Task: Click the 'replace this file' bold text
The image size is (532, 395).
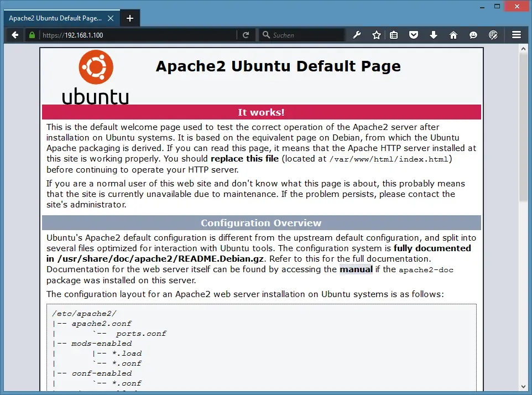Action: (244, 159)
